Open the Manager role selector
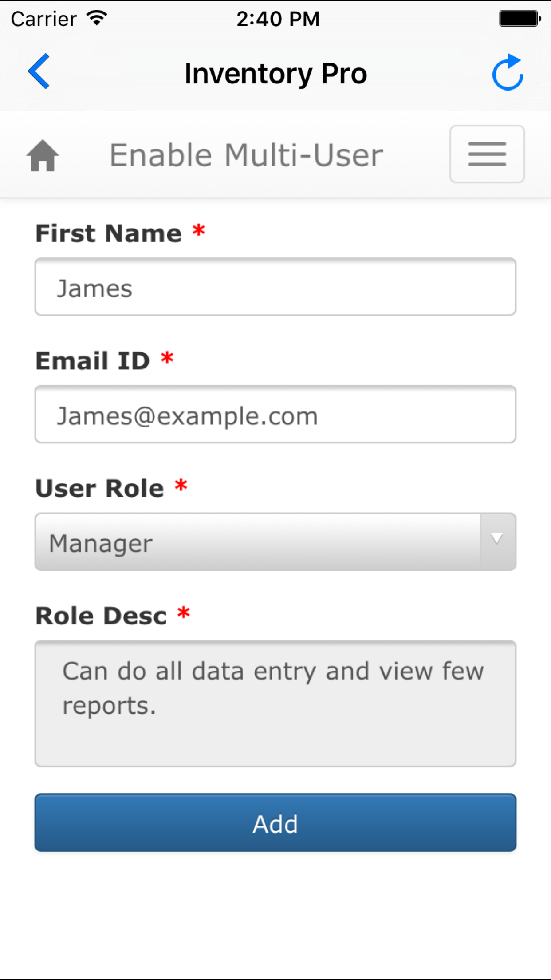 click(x=257, y=542)
